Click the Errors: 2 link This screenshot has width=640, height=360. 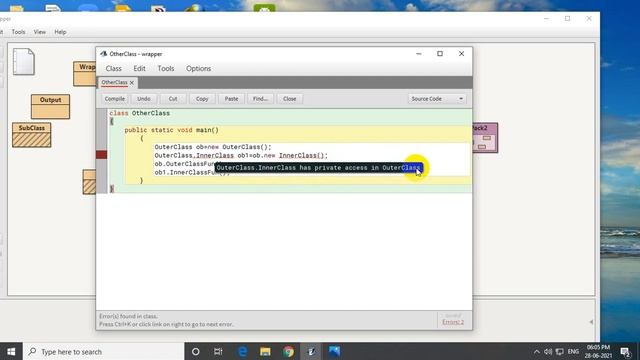453,322
